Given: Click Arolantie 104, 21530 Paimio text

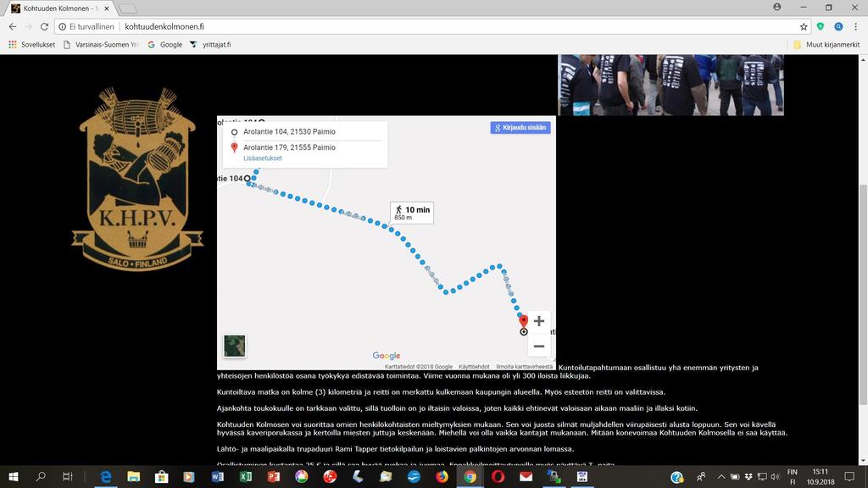Looking at the screenshot, I should (289, 131).
